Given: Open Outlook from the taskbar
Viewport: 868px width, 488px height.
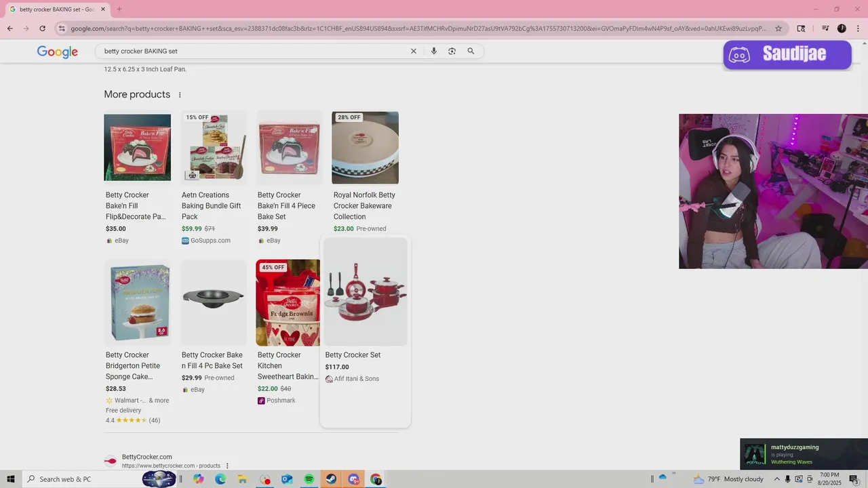Looking at the screenshot, I should click(287, 479).
